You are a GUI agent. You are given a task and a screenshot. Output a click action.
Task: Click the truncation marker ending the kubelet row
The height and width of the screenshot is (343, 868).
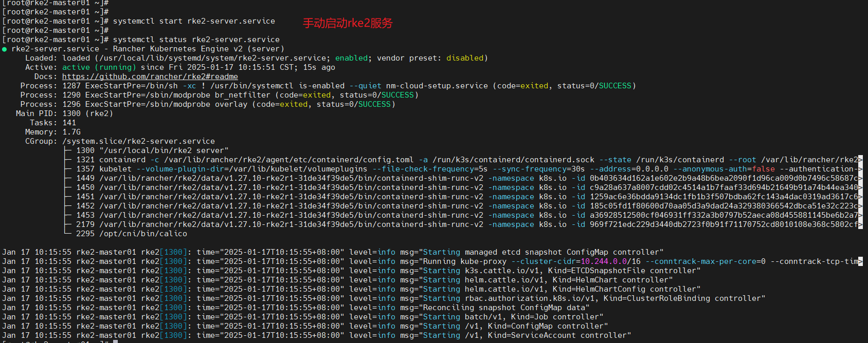[860, 169]
